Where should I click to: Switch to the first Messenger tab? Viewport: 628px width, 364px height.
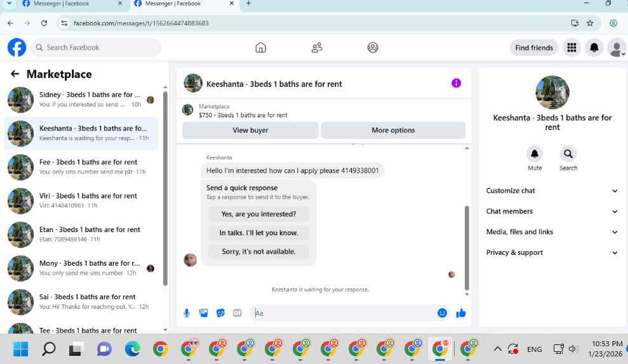[x=72, y=4]
